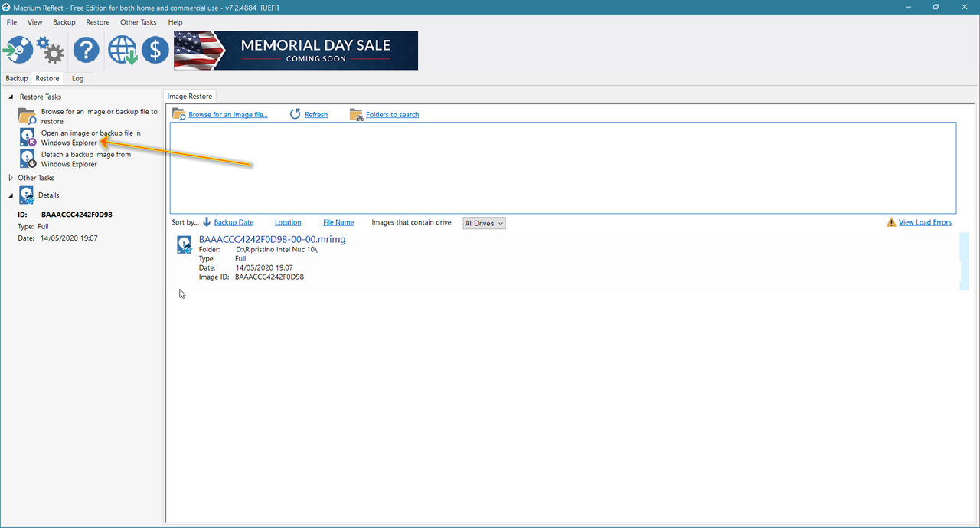Open the View menu
The width and height of the screenshot is (980, 528).
[x=34, y=22]
